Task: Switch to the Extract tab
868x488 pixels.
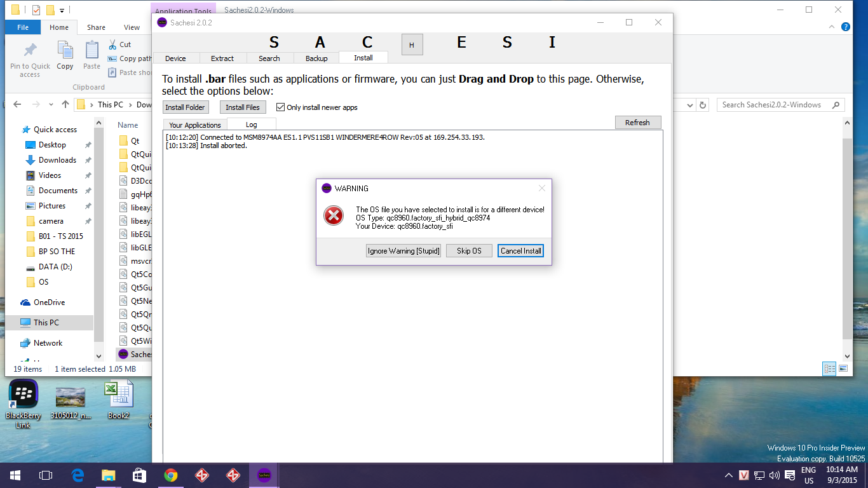Action: [x=222, y=58]
